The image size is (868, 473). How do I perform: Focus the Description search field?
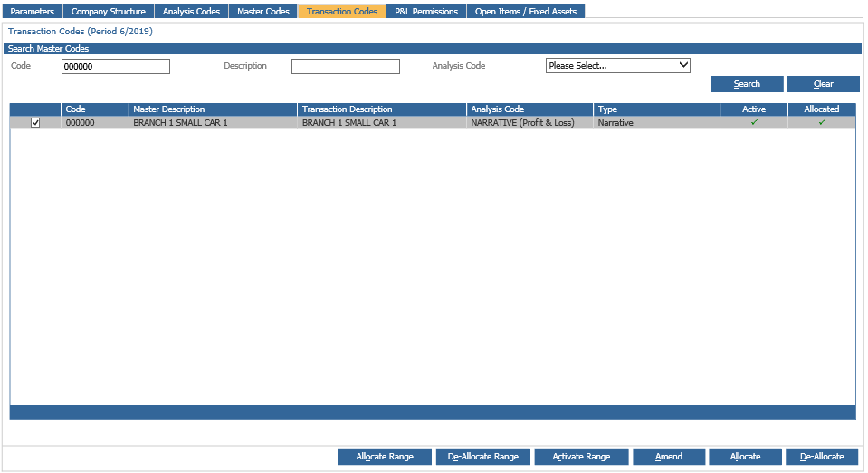[346, 66]
